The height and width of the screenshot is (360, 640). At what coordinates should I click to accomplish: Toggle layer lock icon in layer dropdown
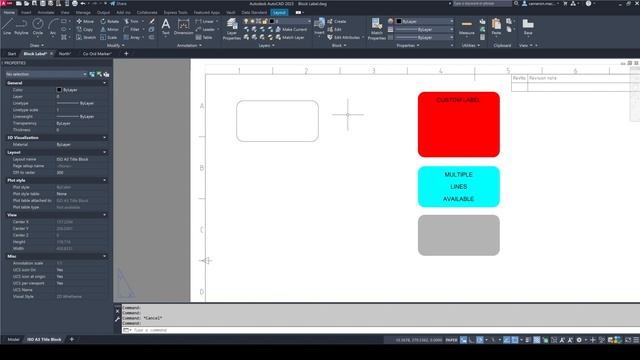coord(265,21)
